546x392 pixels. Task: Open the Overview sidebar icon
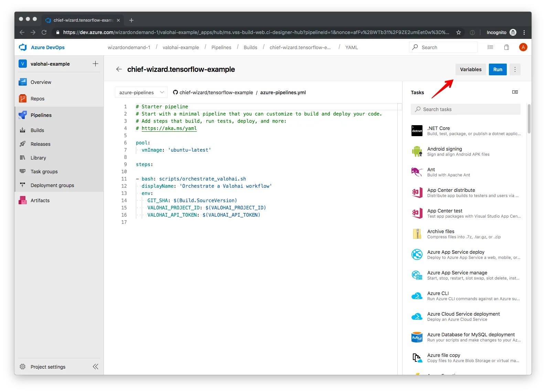(x=23, y=82)
